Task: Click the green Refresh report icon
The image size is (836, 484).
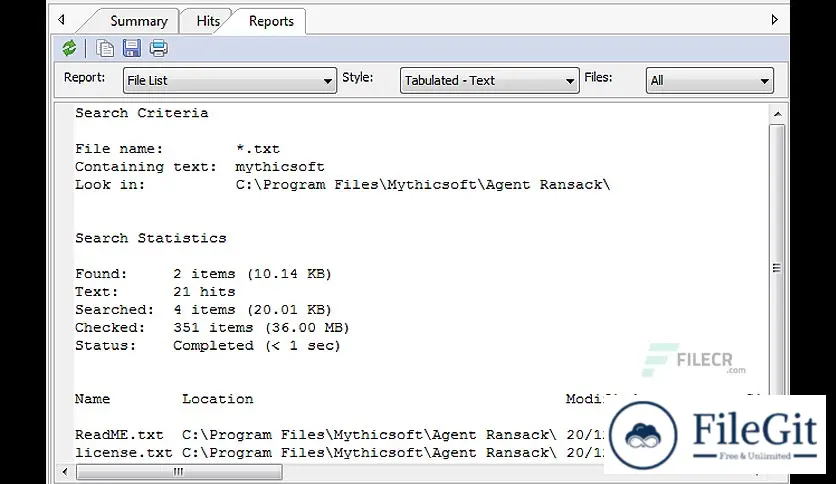Action: 69,49
